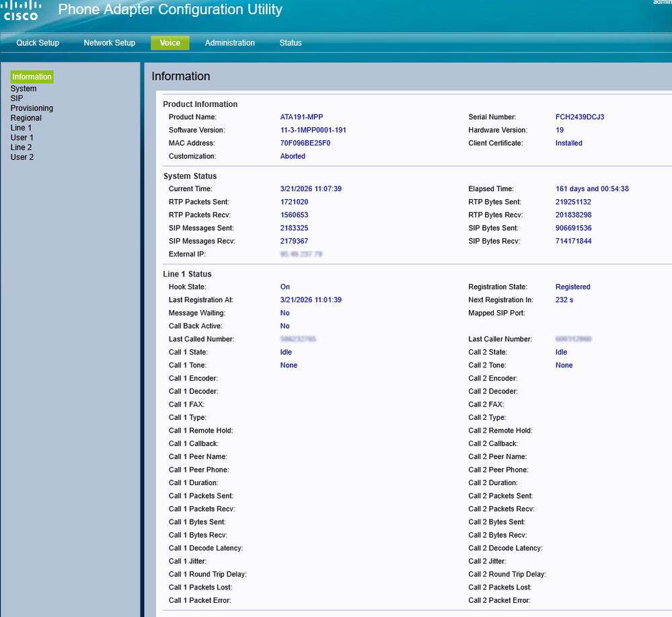The image size is (672, 617).
Task: Click SIP Messages Sent value 2183325
Action: [294, 228]
